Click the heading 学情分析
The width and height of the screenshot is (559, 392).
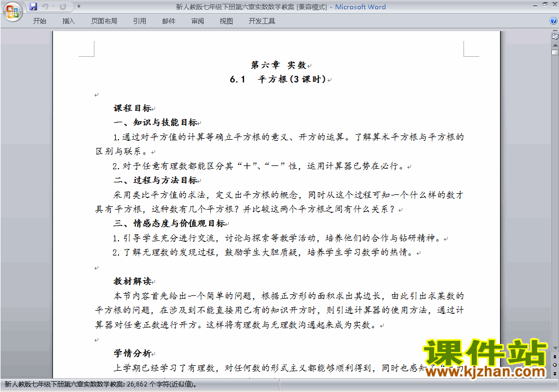[x=132, y=353]
